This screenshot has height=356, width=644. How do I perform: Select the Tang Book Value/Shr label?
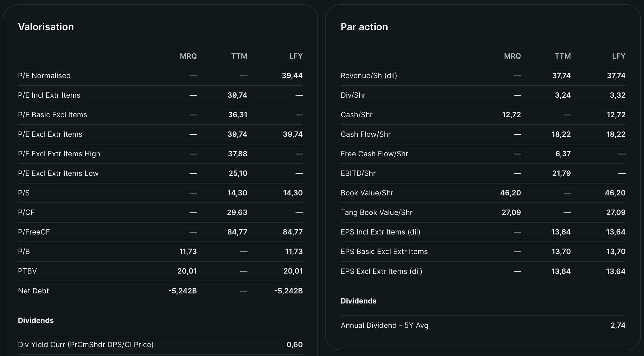point(376,213)
